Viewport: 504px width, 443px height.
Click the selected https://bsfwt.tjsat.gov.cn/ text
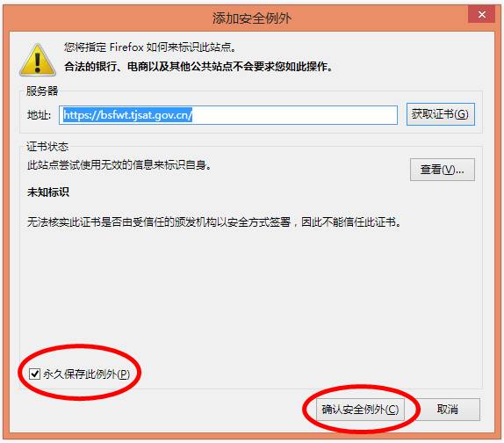pyautogui.click(x=127, y=115)
